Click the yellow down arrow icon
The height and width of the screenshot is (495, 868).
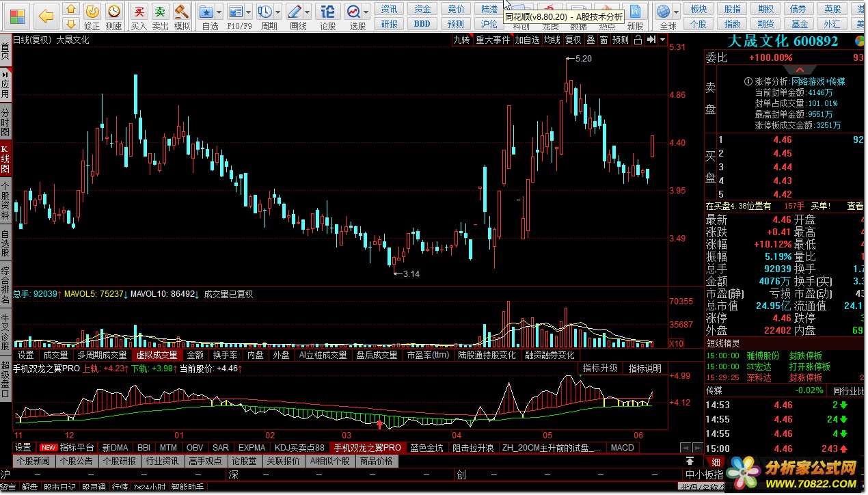coord(70,25)
